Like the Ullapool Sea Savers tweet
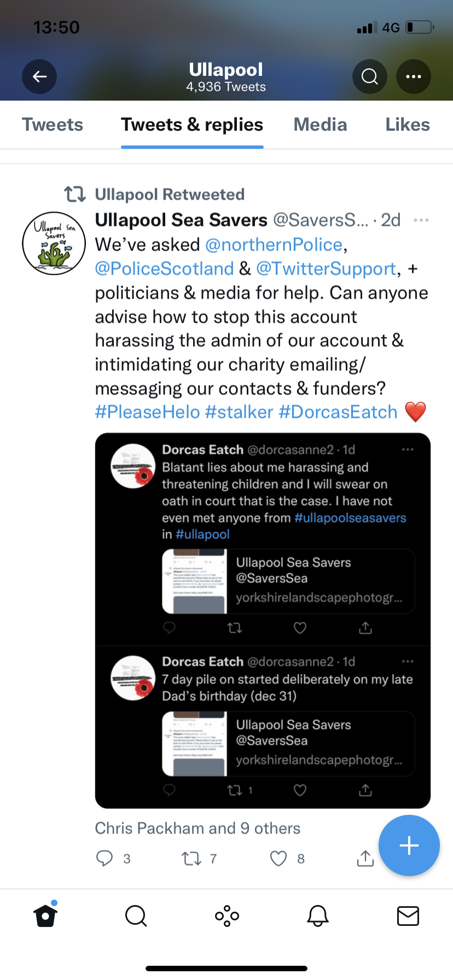 pos(278,858)
